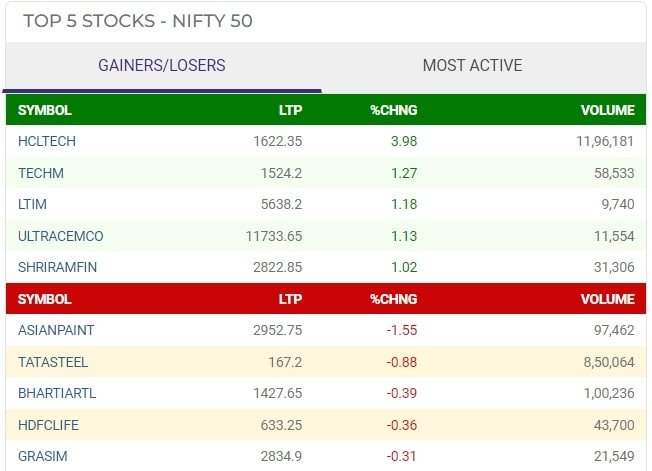The image size is (652, 471).
Task: Select the Gainers/Losers tab
Action: [x=162, y=66]
